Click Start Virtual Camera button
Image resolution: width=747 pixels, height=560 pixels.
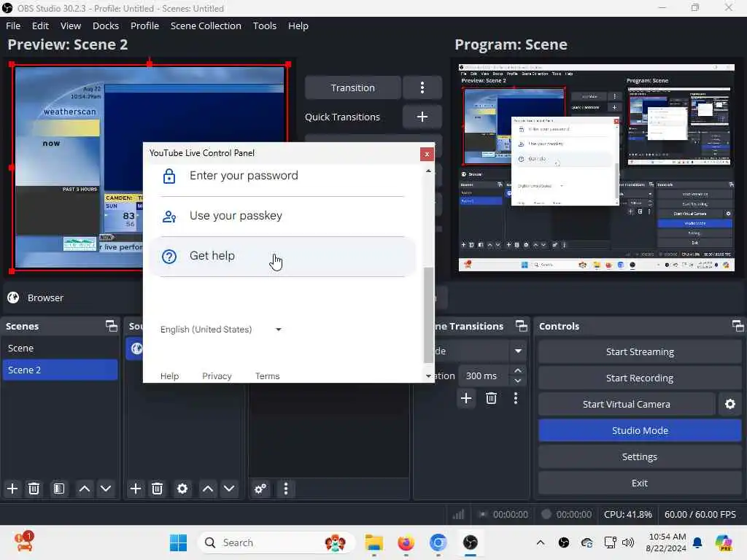point(627,404)
